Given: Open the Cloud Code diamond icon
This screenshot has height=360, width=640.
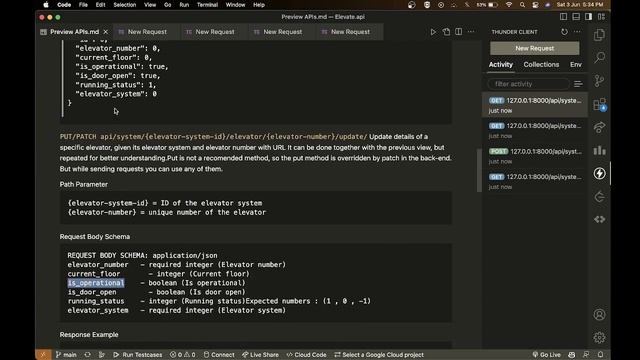Looking at the screenshot, I should point(599,219).
